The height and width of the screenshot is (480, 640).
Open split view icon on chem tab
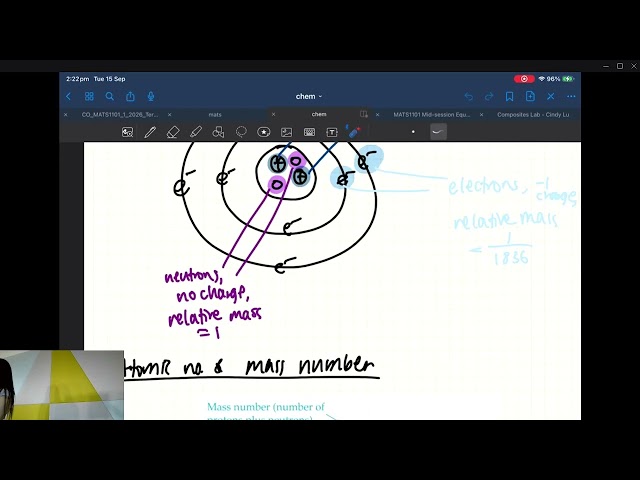[364, 114]
